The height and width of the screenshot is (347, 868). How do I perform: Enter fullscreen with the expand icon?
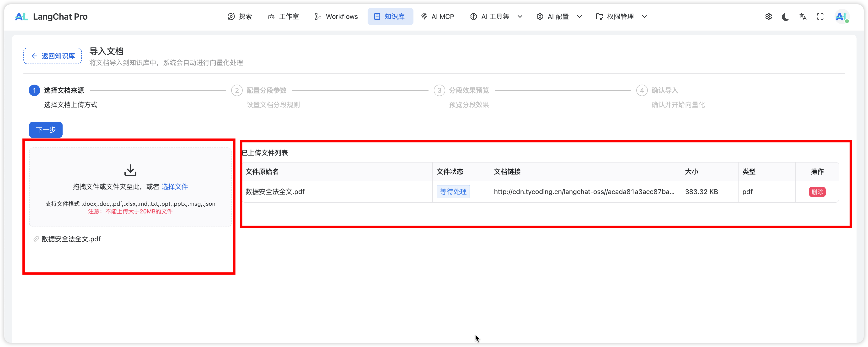tap(820, 16)
